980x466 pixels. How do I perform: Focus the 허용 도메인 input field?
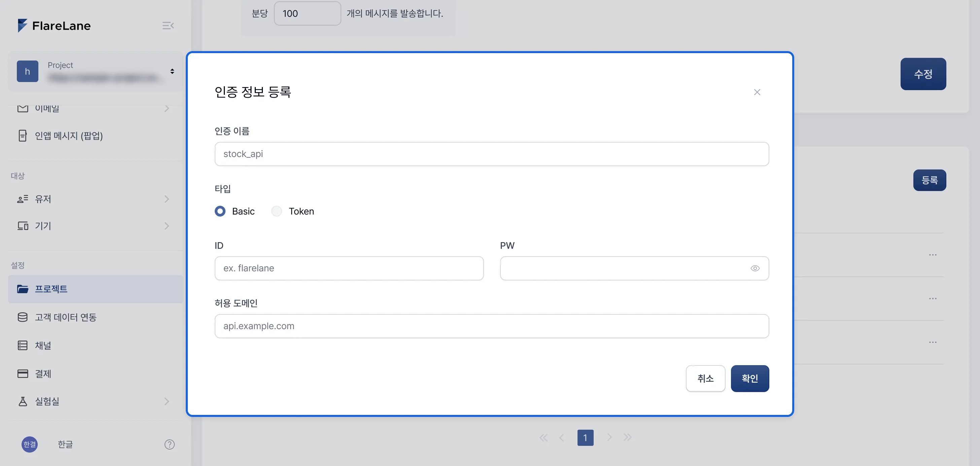point(492,326)
